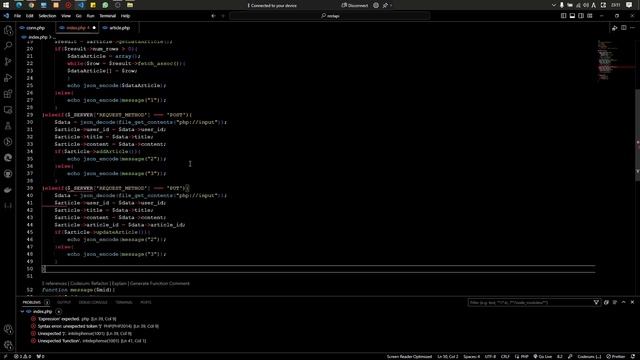Switch to the article.php editor tab
640x360 pixels.
pos(119,28)
